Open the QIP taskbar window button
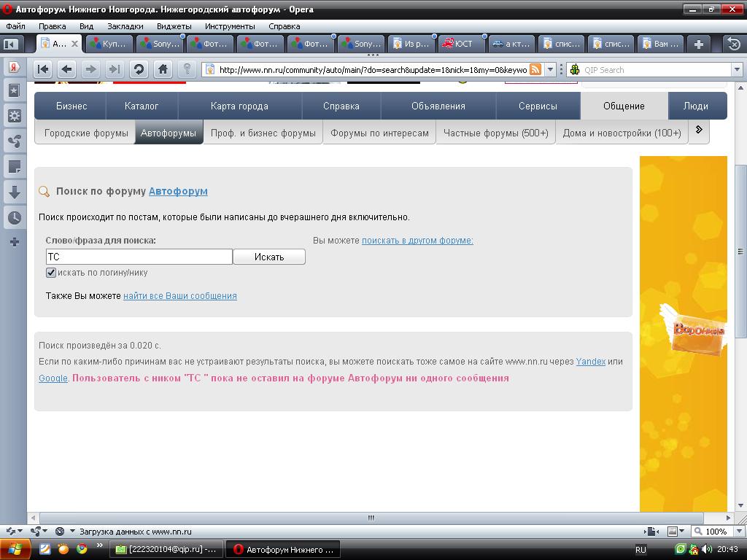Image resolution: width=747 pixels, height=560 pixels. 167,550
